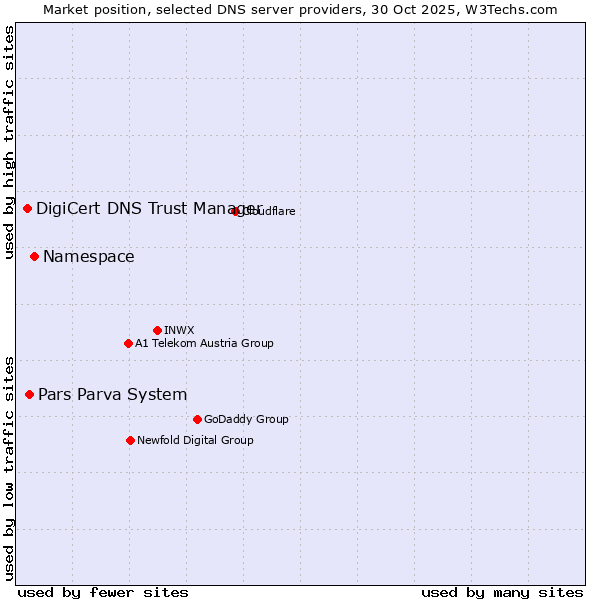600x600 pixels.
Task: Select the red Namespace data point marker
Action: [34, 257]
